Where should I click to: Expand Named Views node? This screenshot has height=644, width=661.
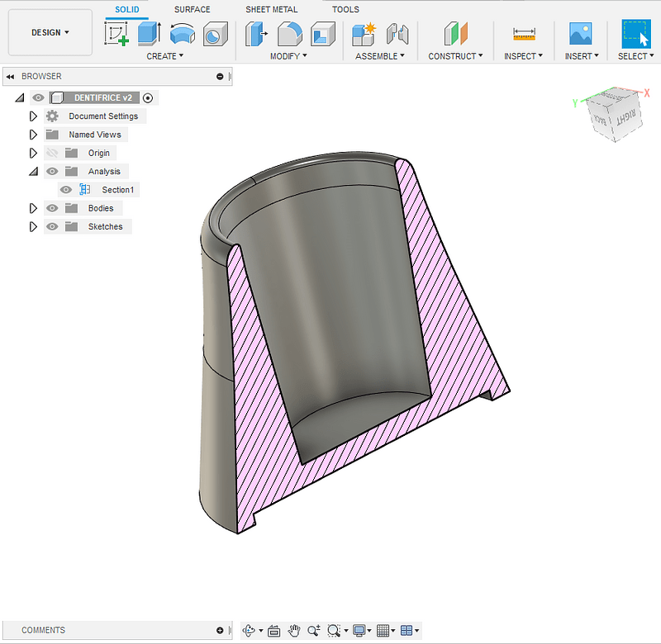33,135
